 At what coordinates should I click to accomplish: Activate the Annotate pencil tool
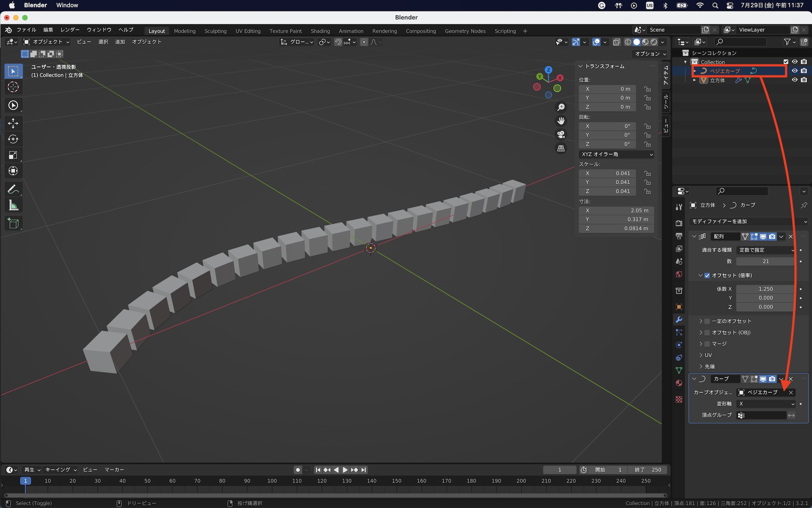click(13, 189)
